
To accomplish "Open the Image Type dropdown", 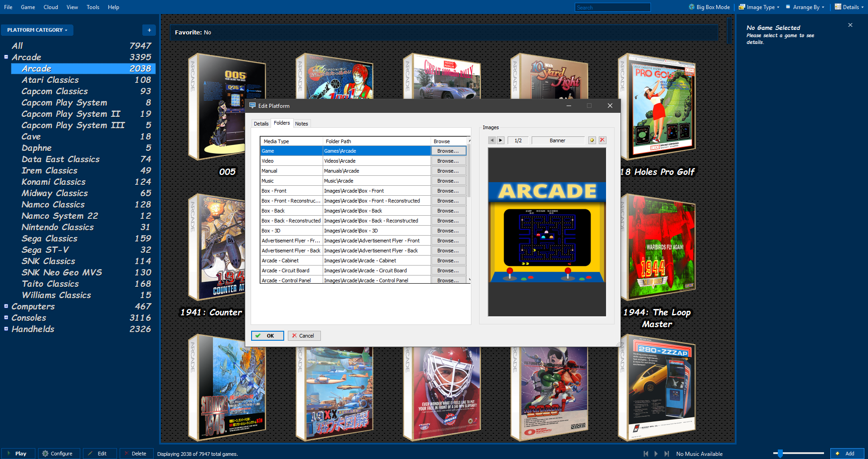I will 759,7.
